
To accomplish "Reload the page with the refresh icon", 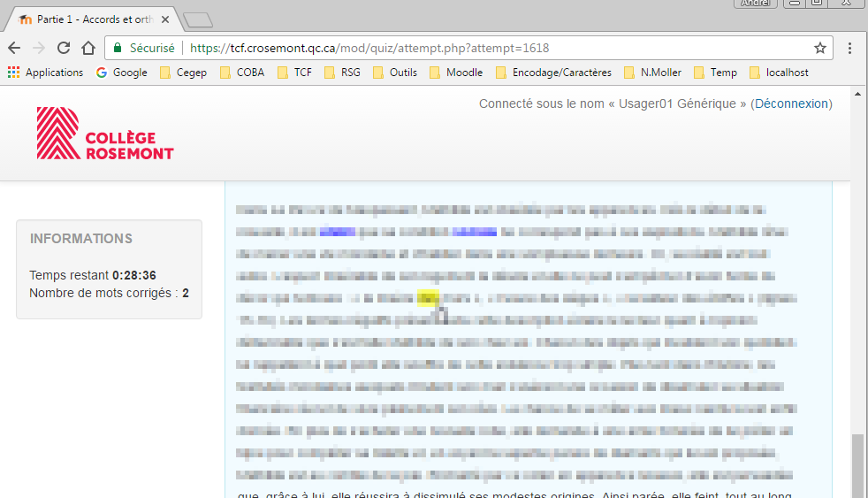I will (64, 48).
